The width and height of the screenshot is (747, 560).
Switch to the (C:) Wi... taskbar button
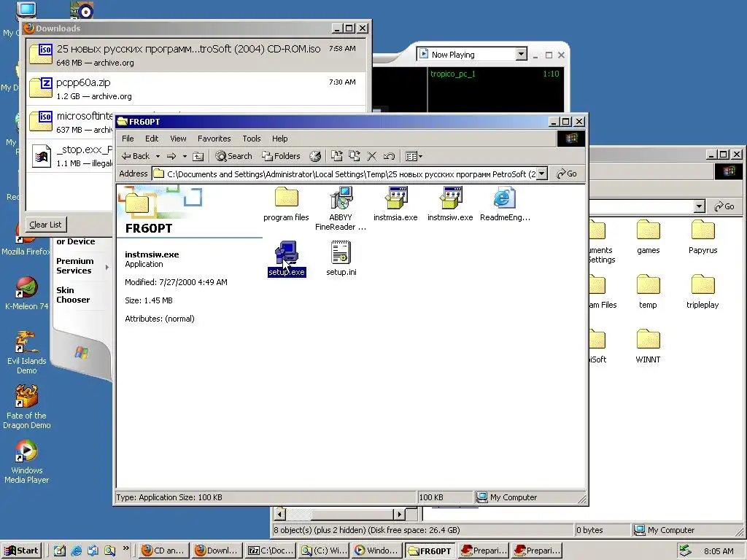[325, 551]
